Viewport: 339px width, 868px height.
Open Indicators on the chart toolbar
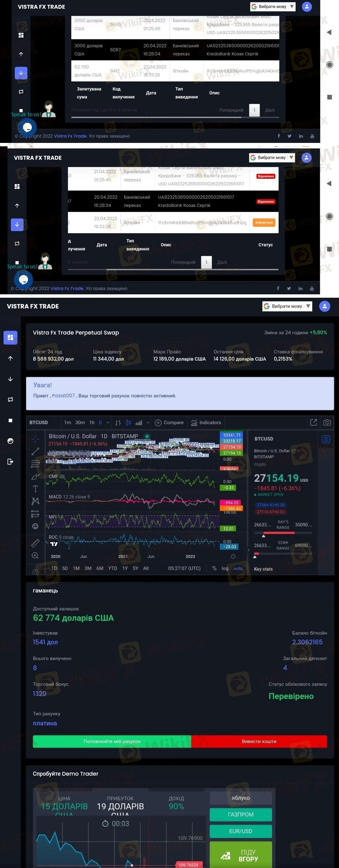[206, 423]
